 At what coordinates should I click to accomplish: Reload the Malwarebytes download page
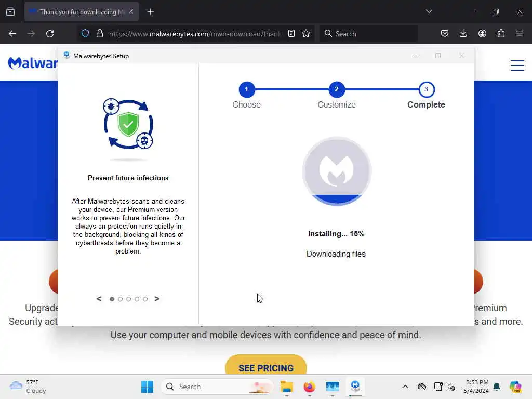pyautogui.click(x=50, y=34)
